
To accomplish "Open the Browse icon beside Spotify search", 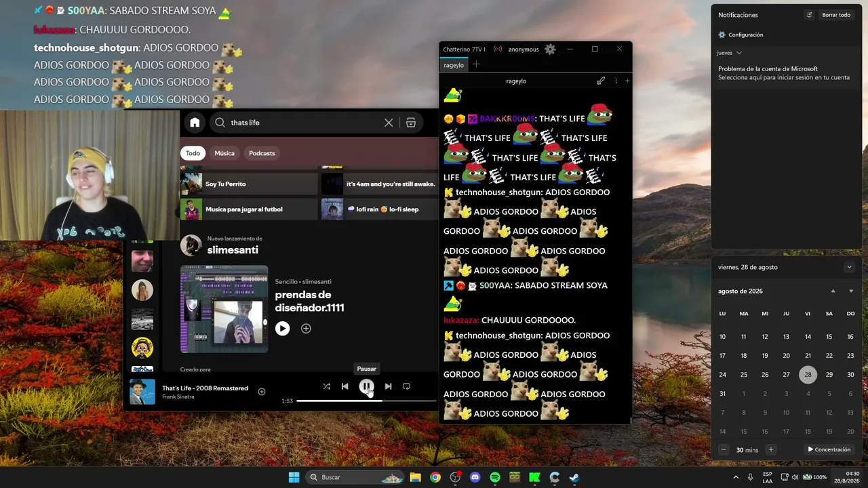I will [x=411, y=123].
